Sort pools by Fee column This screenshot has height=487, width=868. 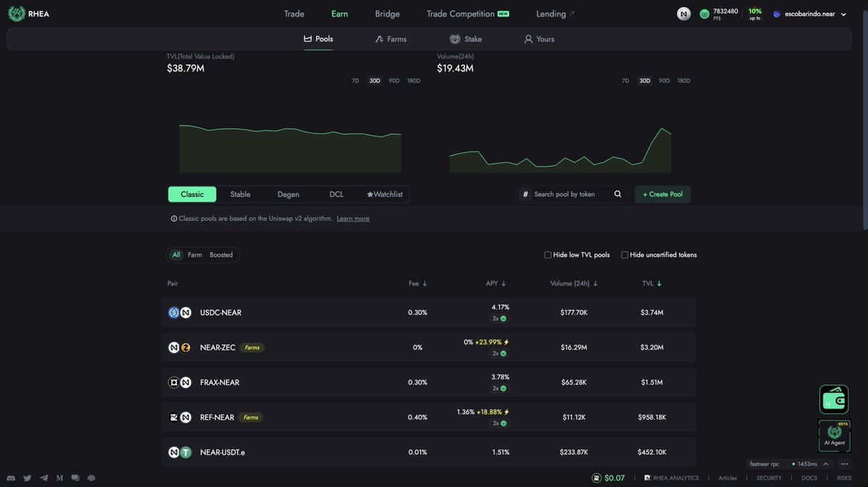point(418,284)
